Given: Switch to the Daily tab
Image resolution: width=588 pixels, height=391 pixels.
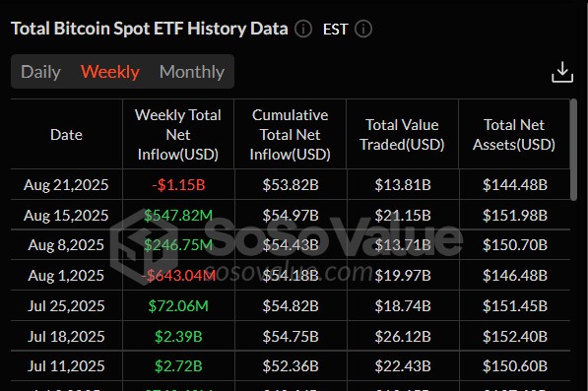Looking at the screenshot, I should (x=40, y=72).
